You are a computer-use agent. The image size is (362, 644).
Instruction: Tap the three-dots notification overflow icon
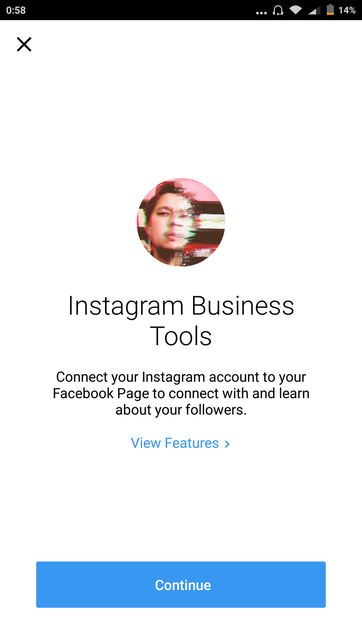(261, 13)
